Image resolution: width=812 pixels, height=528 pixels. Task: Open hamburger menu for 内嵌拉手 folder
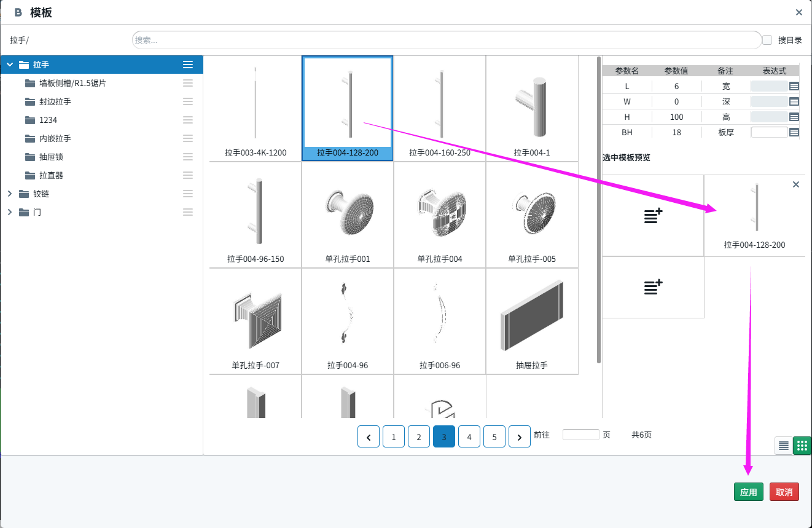[x=188, y=138]
